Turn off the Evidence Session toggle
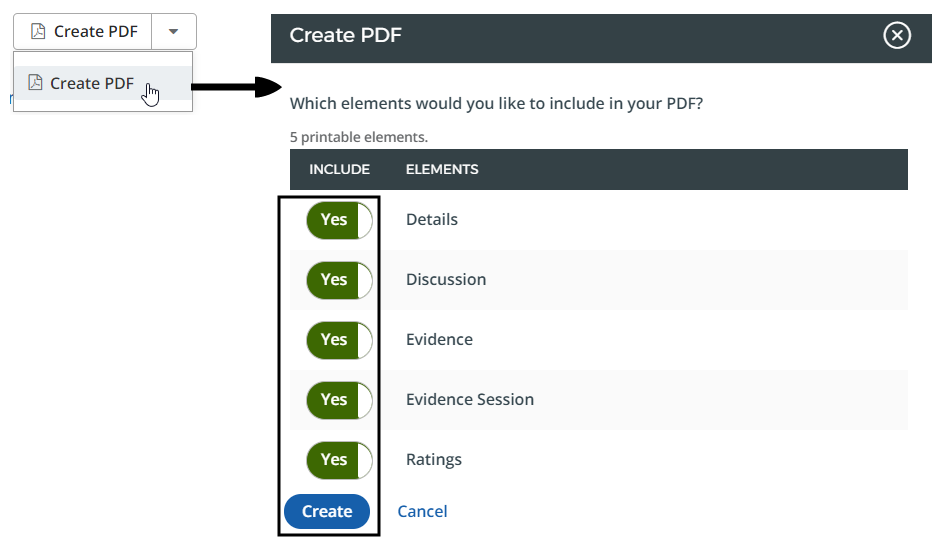Image resolution: width=932 pixels, height=550 pixels. [x=339, y=400]
